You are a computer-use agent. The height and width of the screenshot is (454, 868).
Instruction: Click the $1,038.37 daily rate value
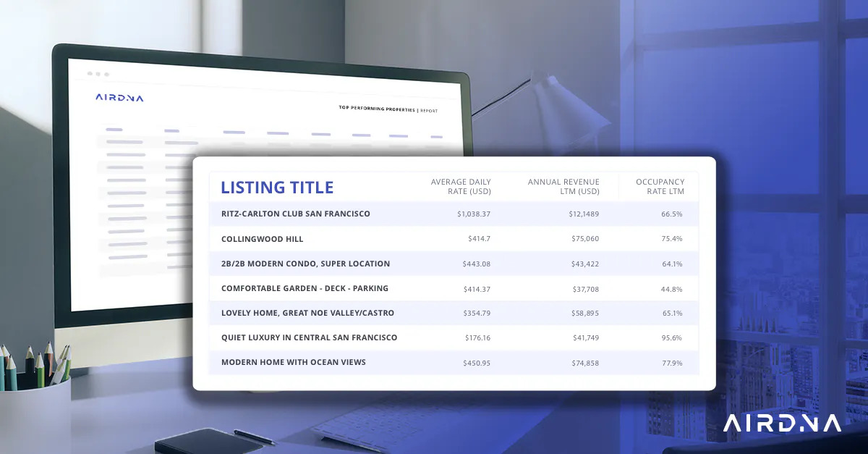(x=474, y=214)
